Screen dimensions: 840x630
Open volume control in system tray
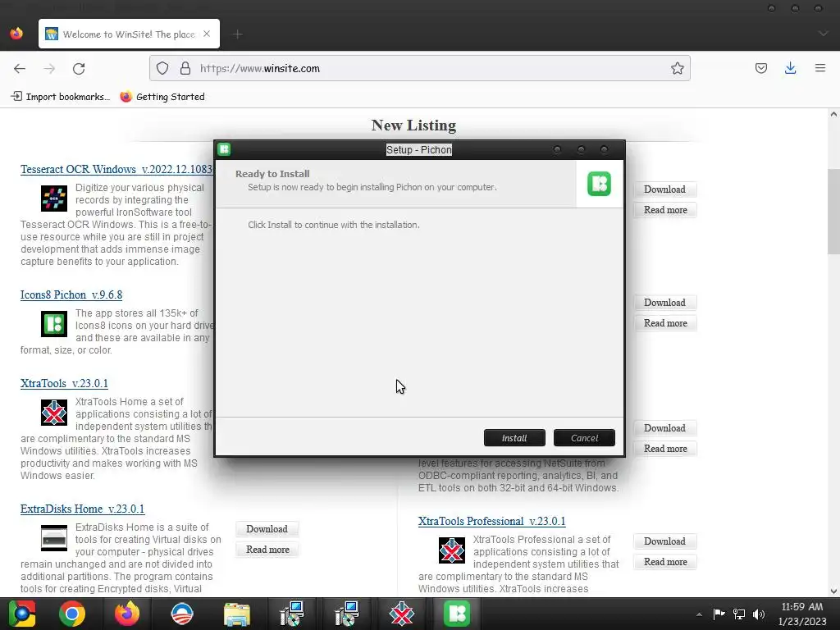(759, 614)
